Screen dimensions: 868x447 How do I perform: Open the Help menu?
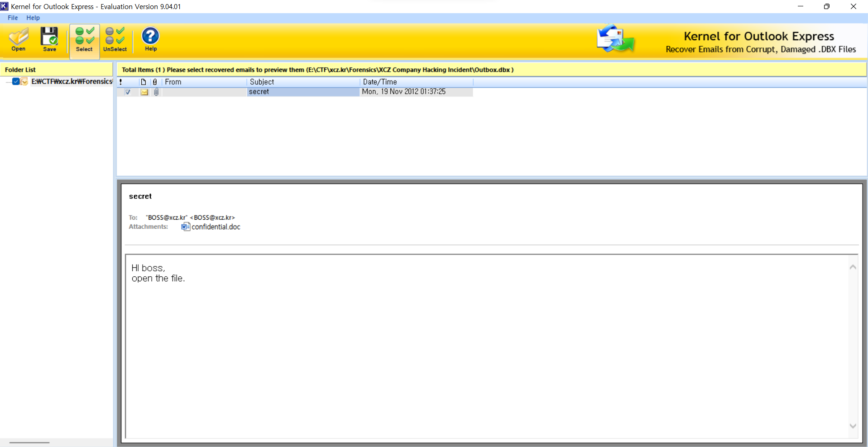click(33, 18)
